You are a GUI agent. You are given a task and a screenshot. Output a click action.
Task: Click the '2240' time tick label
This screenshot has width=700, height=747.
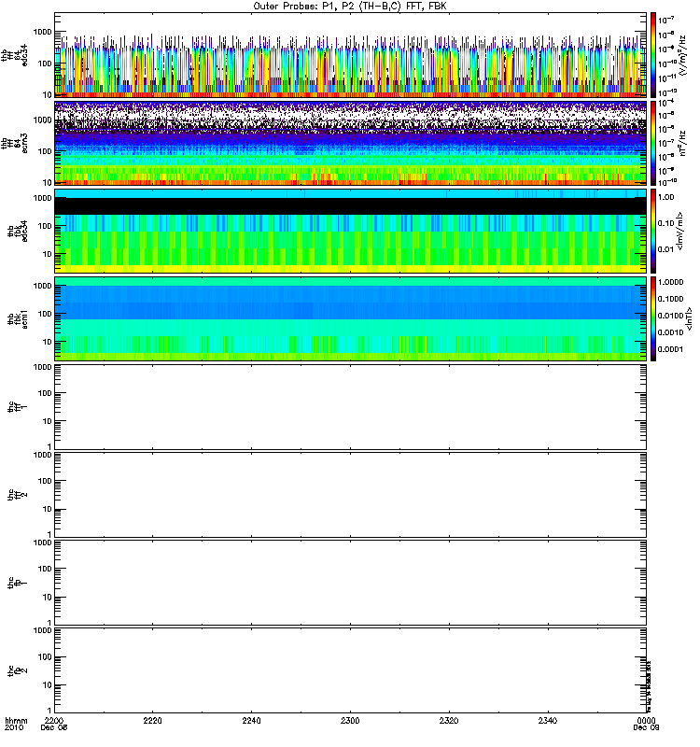[251, 721]
